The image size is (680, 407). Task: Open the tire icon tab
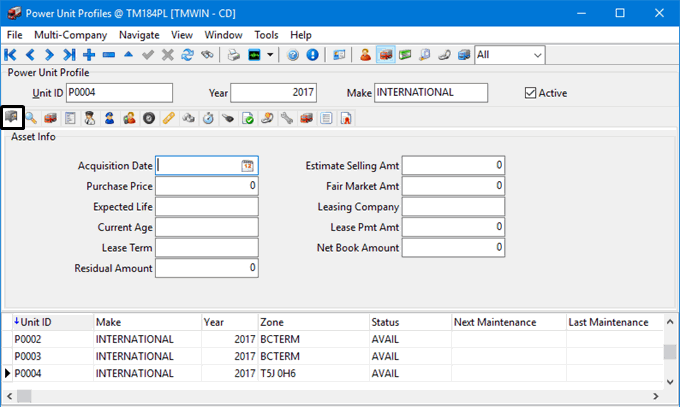click(148, 118)
